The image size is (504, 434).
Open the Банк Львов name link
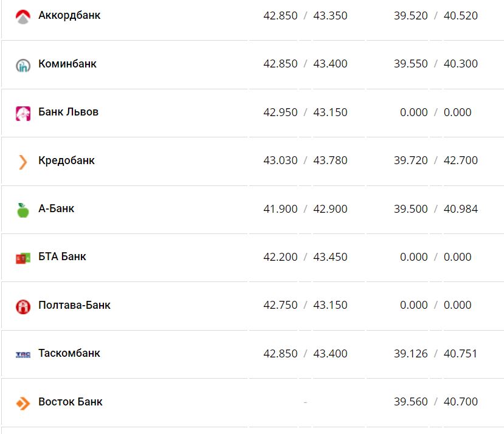coord(68,112)
